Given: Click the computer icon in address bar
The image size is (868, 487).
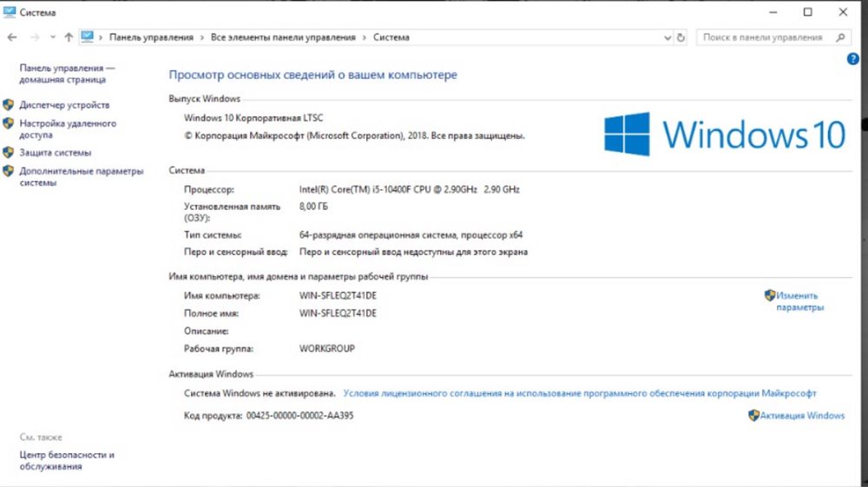Looking at the screenshot, I should click(x=88, y=37).
